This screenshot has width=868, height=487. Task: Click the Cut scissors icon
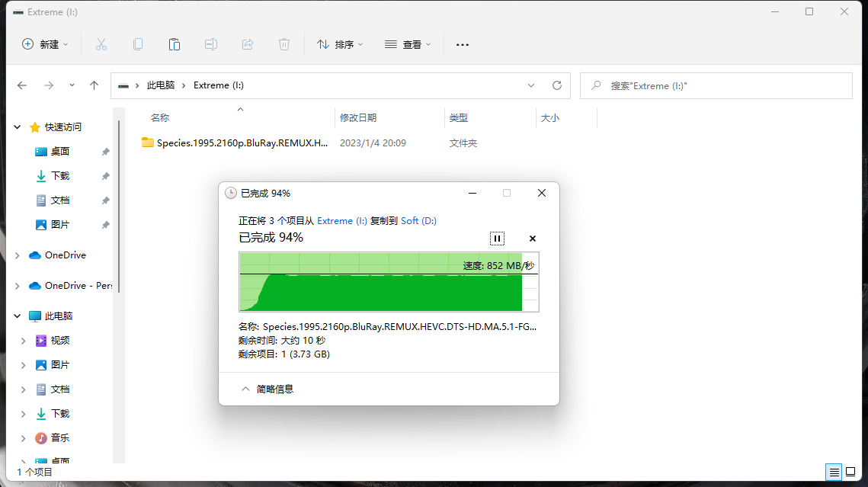point(101,44)
